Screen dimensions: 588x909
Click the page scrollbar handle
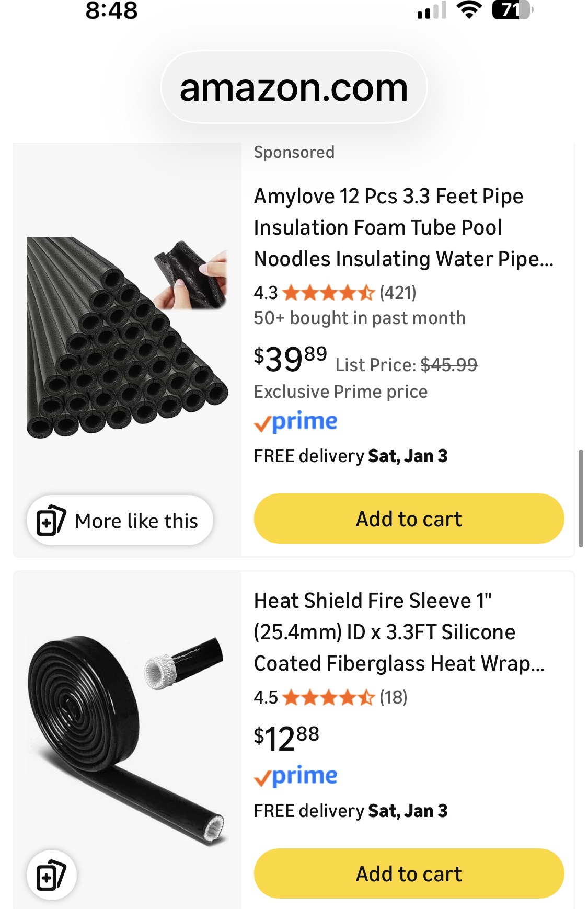(581, 498)
